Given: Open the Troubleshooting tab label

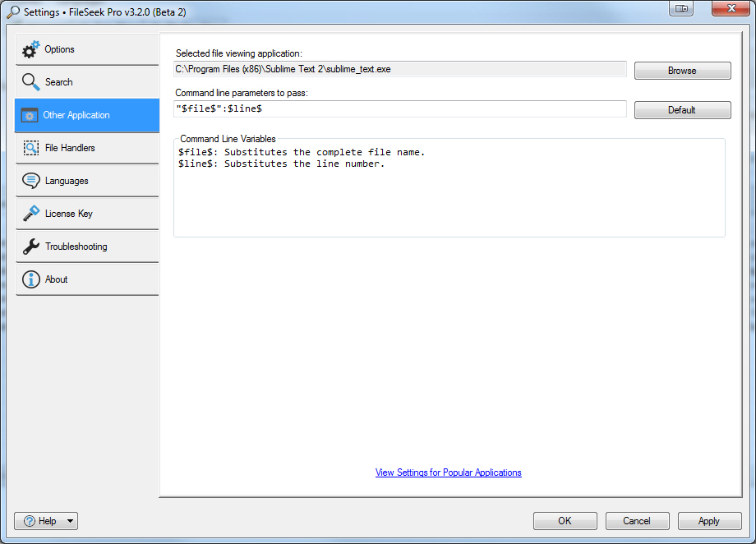Looking at the screenshot, I should tap(76, 247).
